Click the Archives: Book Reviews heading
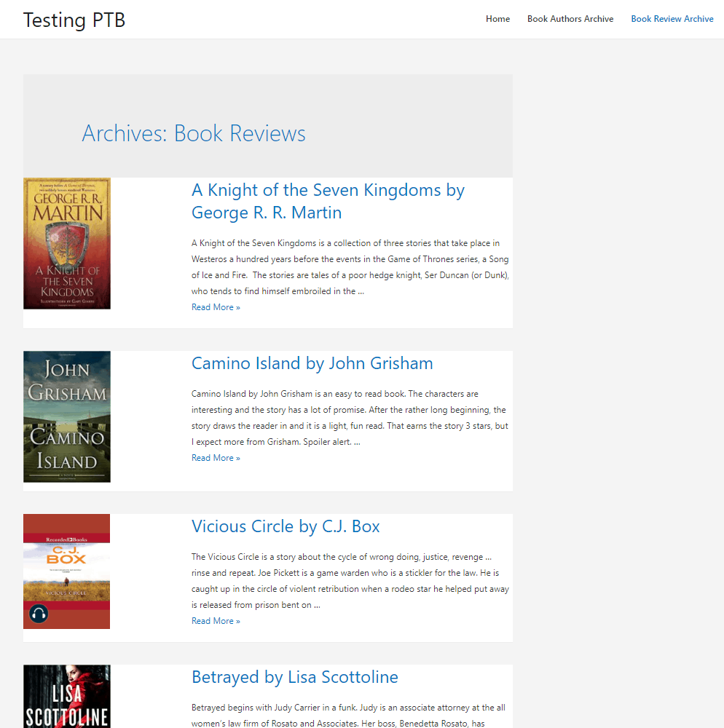This screenshot has width=724, height=728. click(194, 133)
